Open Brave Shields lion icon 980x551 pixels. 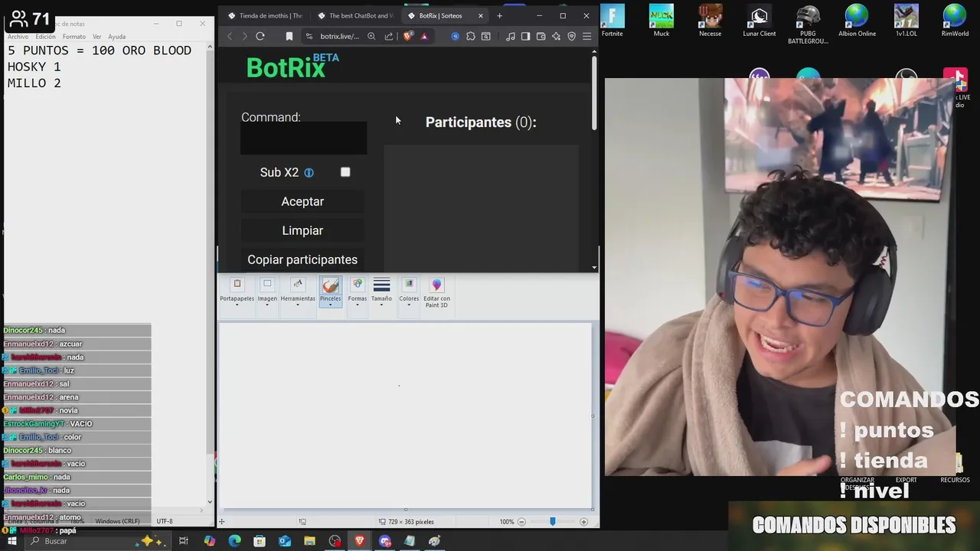407,36
